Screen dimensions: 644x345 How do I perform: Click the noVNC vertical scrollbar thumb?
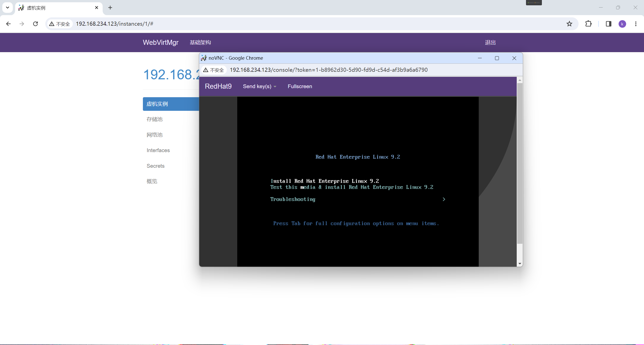tap(520, 163)
